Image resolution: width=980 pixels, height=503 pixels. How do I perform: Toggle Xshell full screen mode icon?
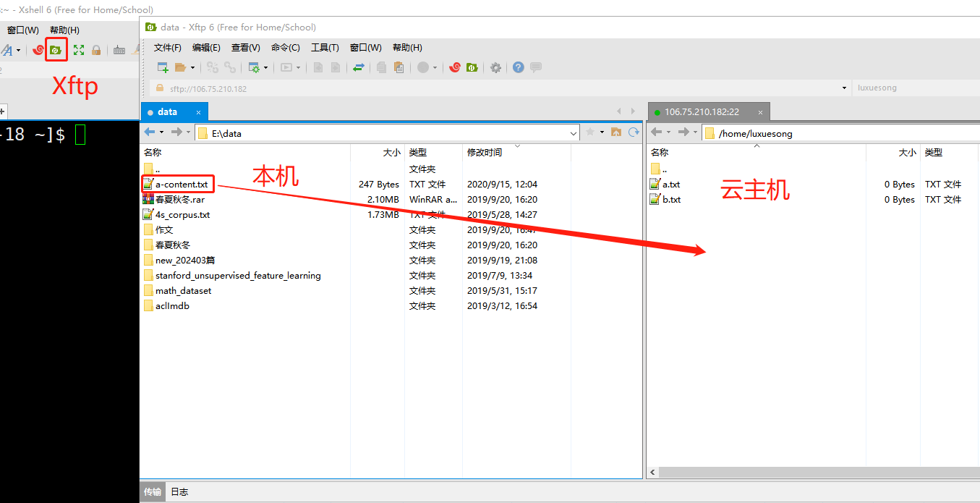[78, 50]
